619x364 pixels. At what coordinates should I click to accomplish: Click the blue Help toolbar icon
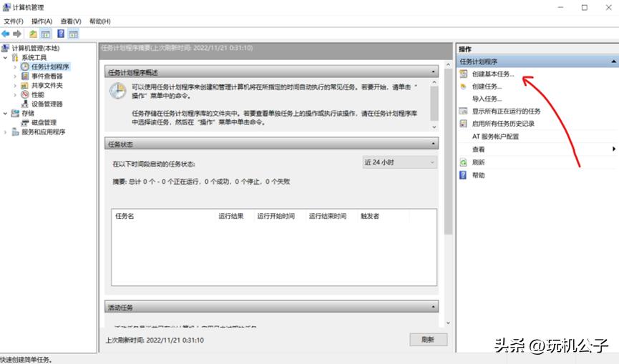(61, 34)
